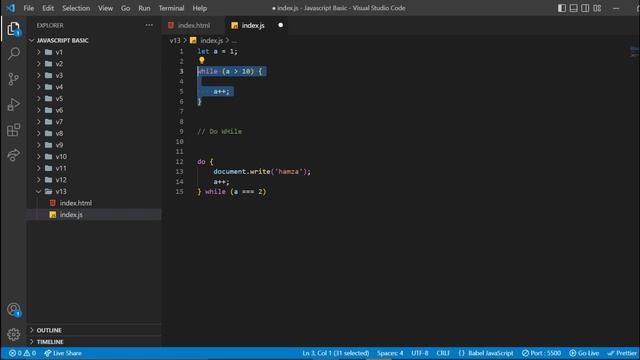Toggle the primary side bar layout icon
Screen dimensions: 640x360
(562, 8)
